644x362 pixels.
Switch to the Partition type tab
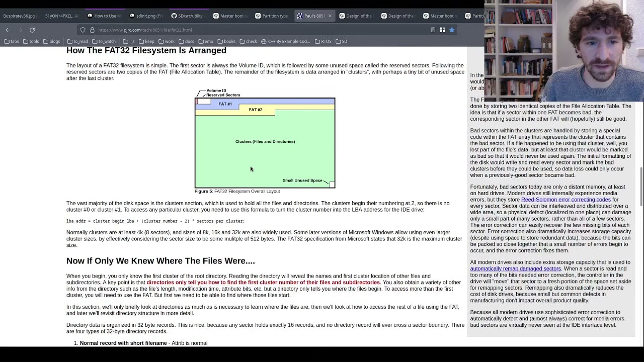pos(272,16)
